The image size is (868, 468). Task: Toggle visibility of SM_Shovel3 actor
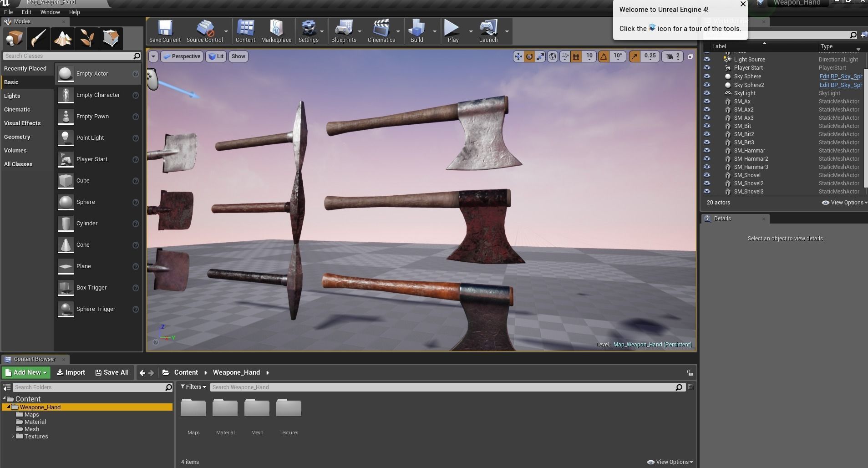pos(707,191)
